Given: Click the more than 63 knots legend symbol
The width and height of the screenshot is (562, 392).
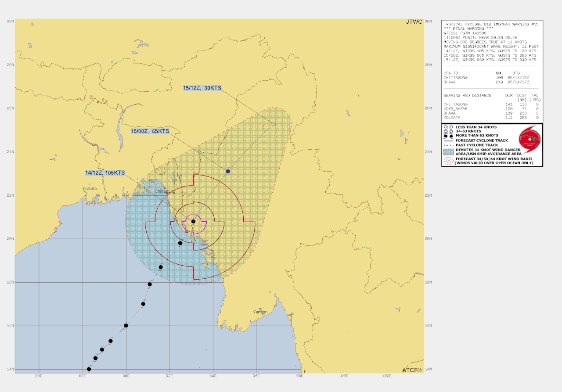Looking at the screenshot, I should click(447, 136).
